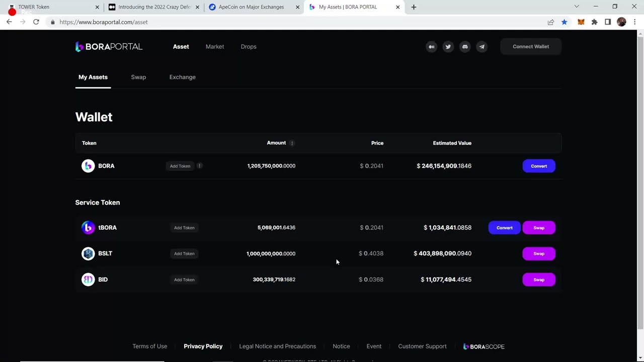Click the Connect Wallet button
Viewport: 644px width, 362px height.
531,47
